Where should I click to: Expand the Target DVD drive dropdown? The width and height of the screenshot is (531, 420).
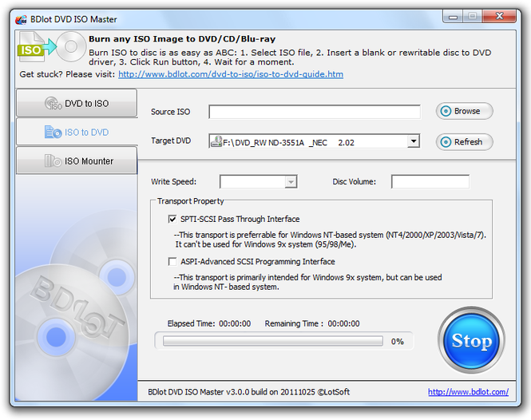(413, 141)
